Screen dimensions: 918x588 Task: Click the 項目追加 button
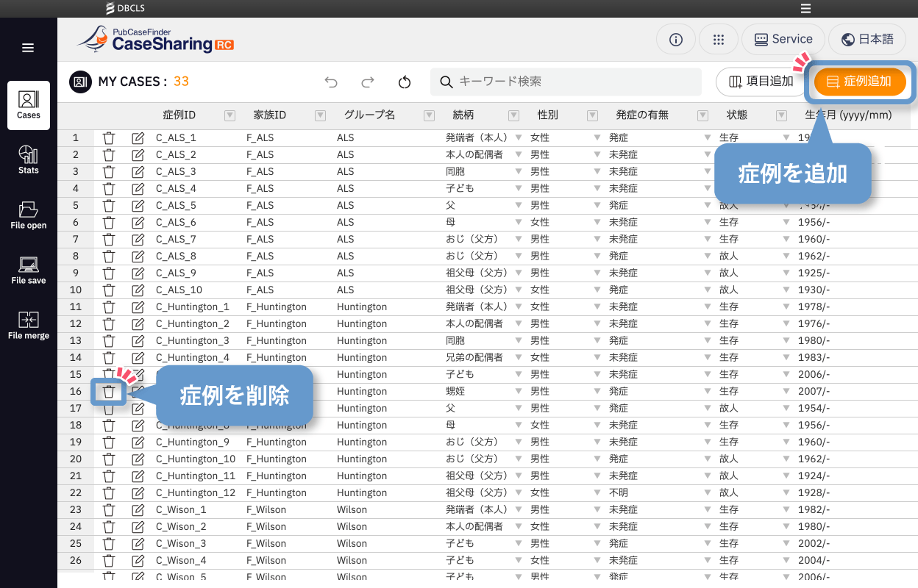tap(761, 82)
